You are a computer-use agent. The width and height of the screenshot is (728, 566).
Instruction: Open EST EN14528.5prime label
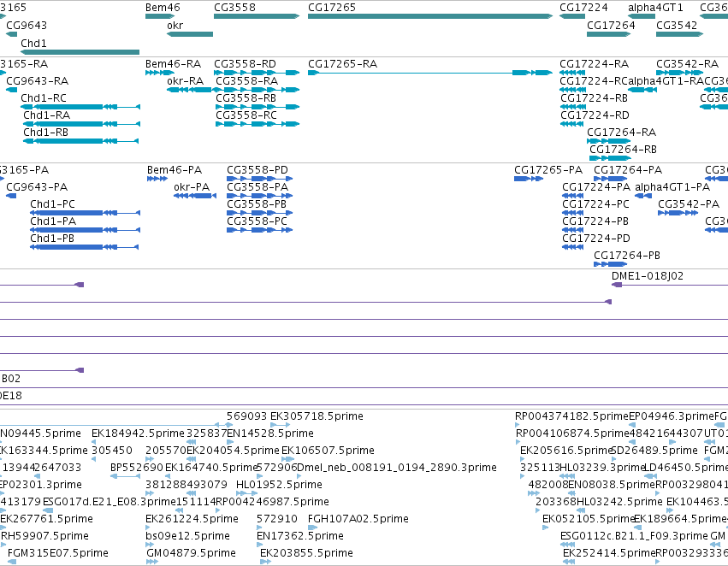pos(270,433)
